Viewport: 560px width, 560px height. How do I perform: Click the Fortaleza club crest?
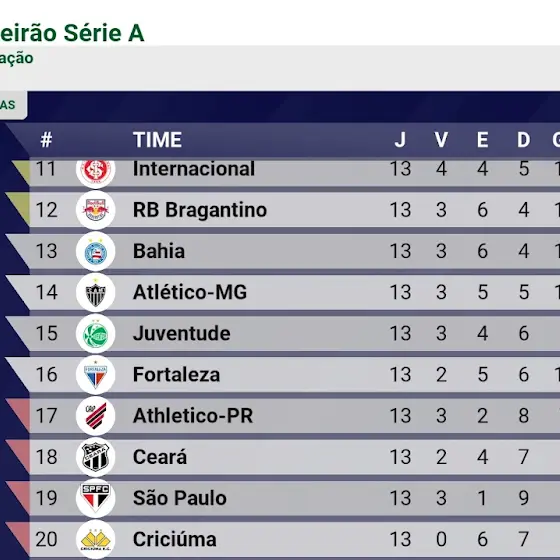click(x=95, y=375)
